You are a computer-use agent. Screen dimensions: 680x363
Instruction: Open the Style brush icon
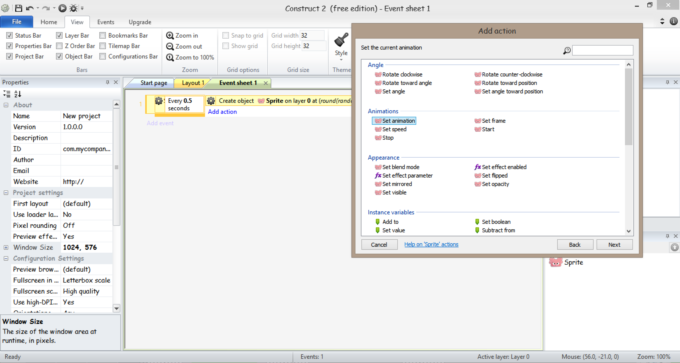341,40
